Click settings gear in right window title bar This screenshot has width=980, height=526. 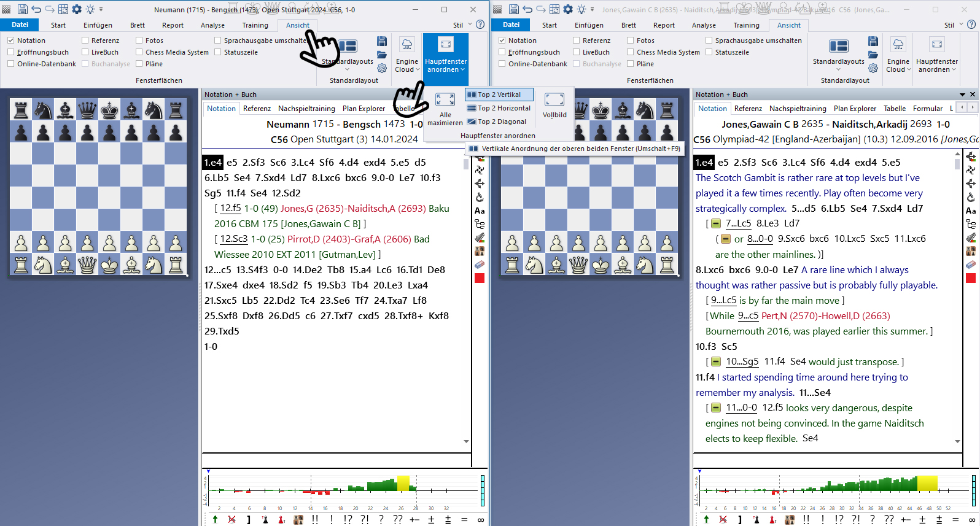(568, 9)
